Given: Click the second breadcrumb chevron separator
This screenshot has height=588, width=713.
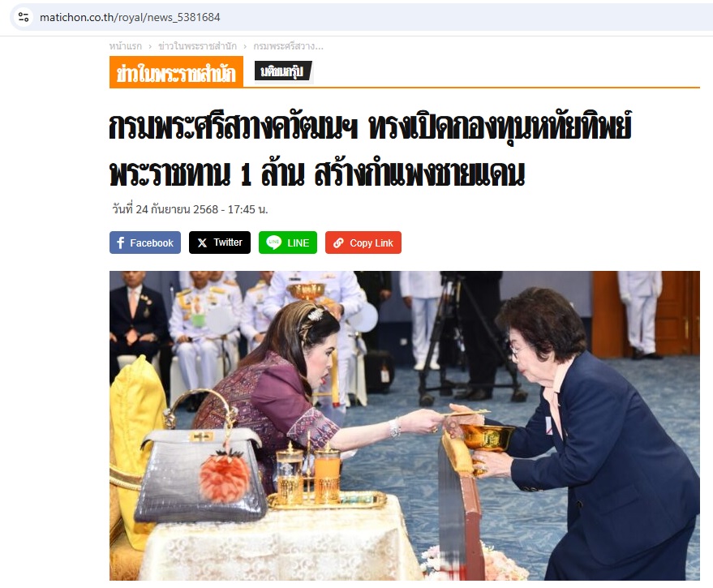Looking at the screenshot, I should point(245,46).
